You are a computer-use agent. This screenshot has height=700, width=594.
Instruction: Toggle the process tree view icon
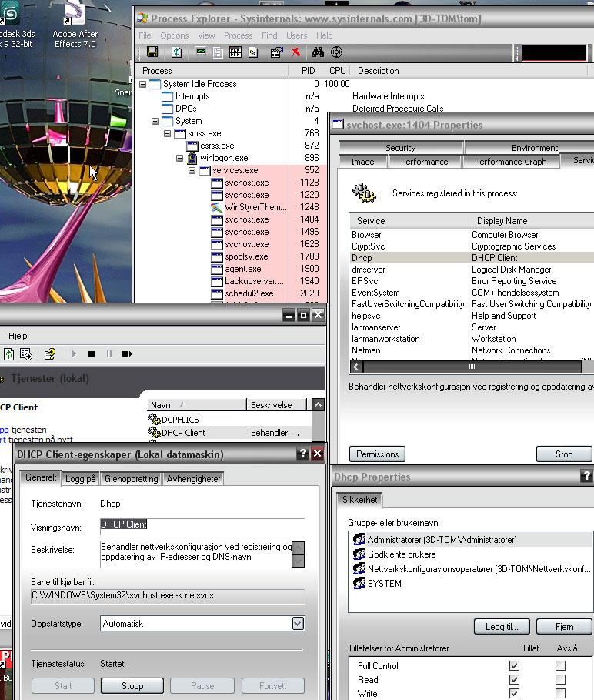pyautogui.click(x=218, y=52)
